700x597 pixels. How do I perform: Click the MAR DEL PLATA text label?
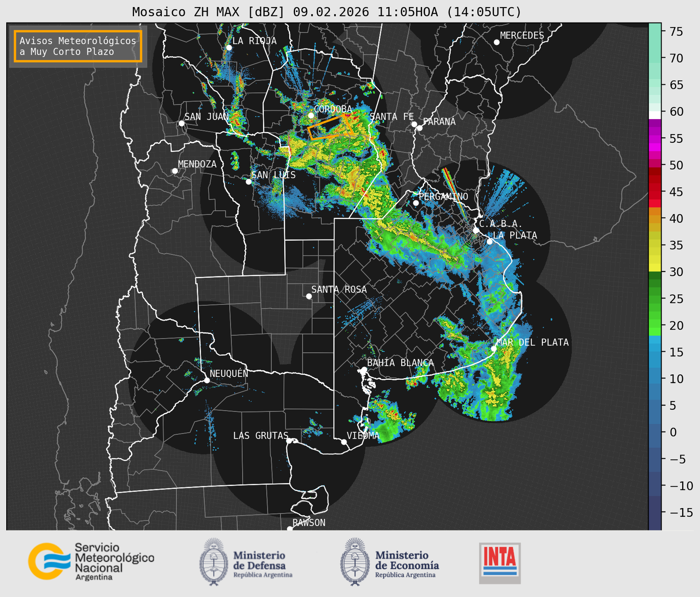click(532, 342)
